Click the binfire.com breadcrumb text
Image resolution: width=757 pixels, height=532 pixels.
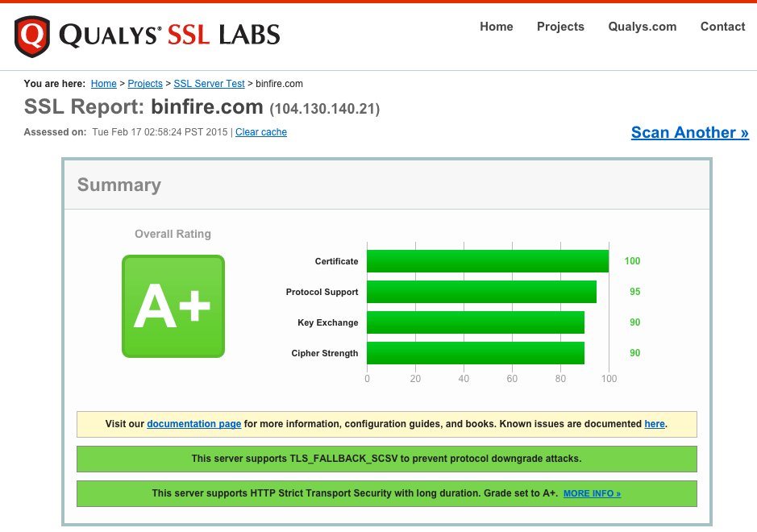point(279,84)
